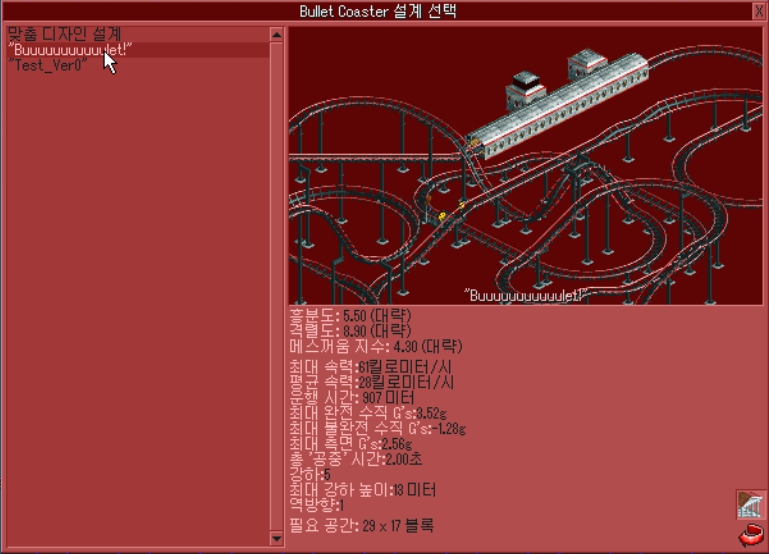
Task: Click the preview caption "Buuuuuuuuuuulet!"
Action: [526, 296]
